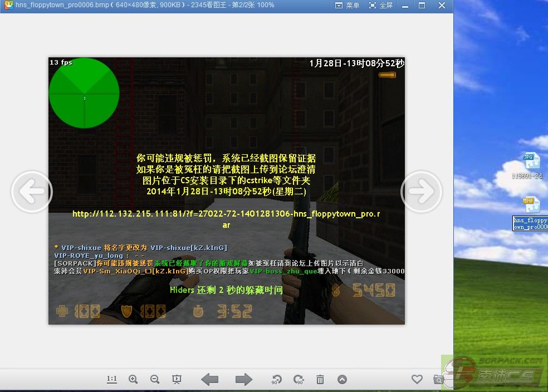Select hns_floppytown_pro BMP desktop file
Image resolution: width=548 pixels, height=392 pixels.
(x=530, y=205)
